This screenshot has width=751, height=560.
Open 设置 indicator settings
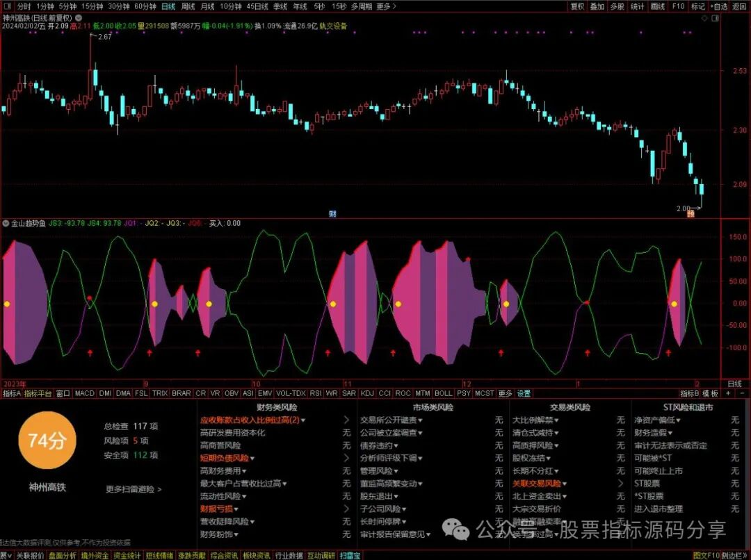pyautogui.click(x=524, y=393)
